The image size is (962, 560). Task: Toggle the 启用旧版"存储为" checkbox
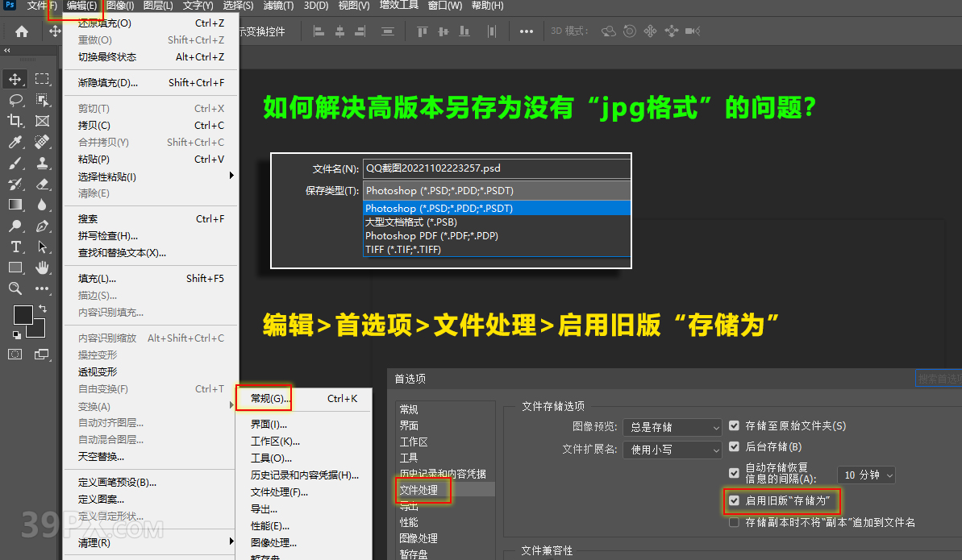pyautogui.click(x=734, y=500)
